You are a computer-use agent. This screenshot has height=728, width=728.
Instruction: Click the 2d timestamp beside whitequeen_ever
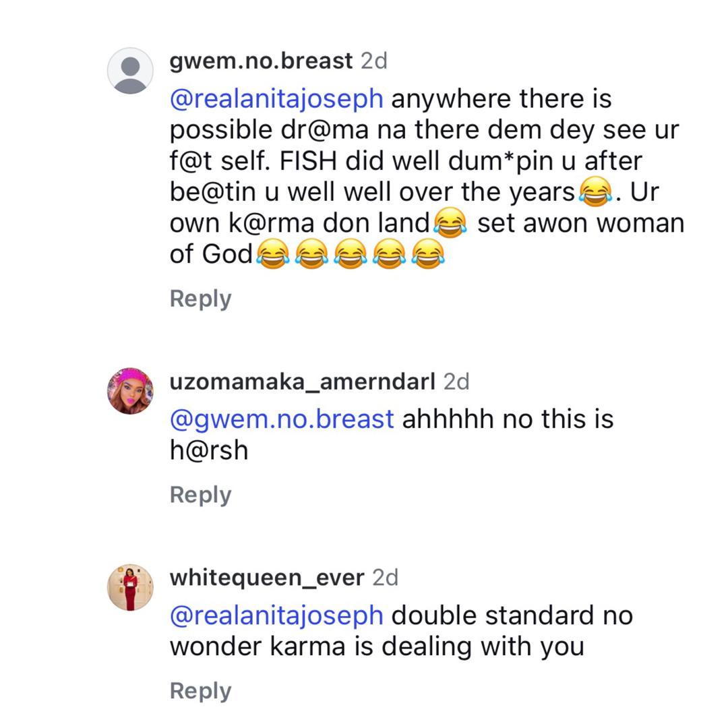pyautogui.click(x=386, y=578)
